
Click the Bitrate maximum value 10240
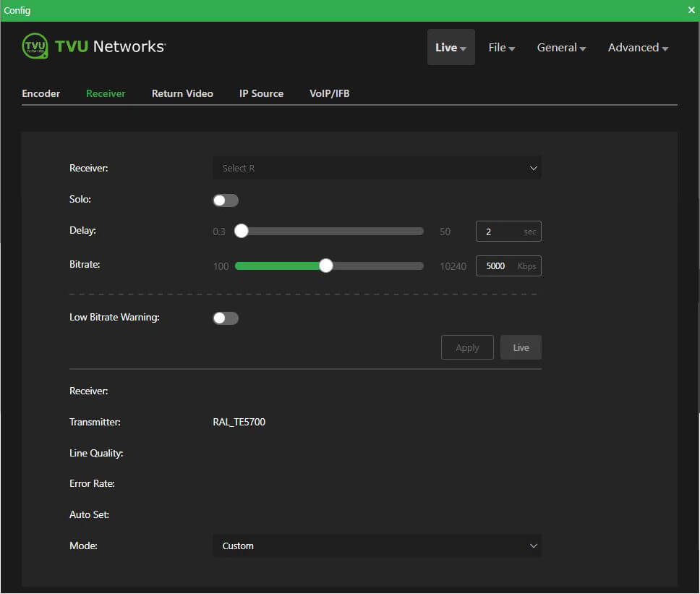click(x=453, y=266)
